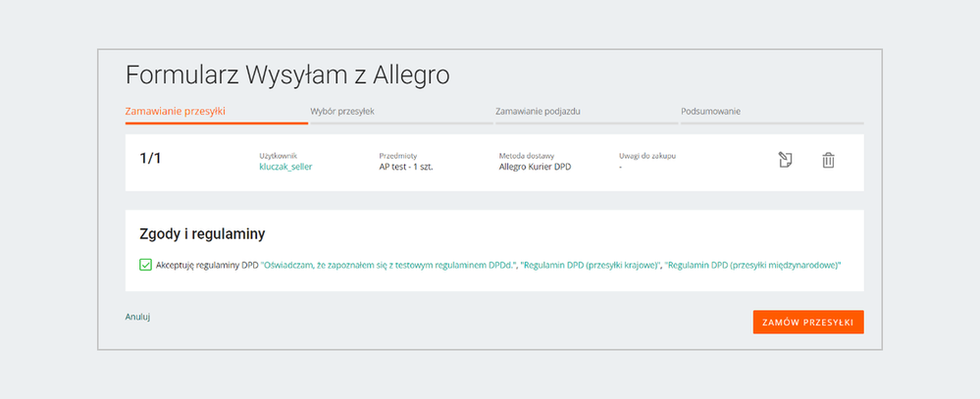Delete the shipment with trash icon

click(x=828, y=160)
